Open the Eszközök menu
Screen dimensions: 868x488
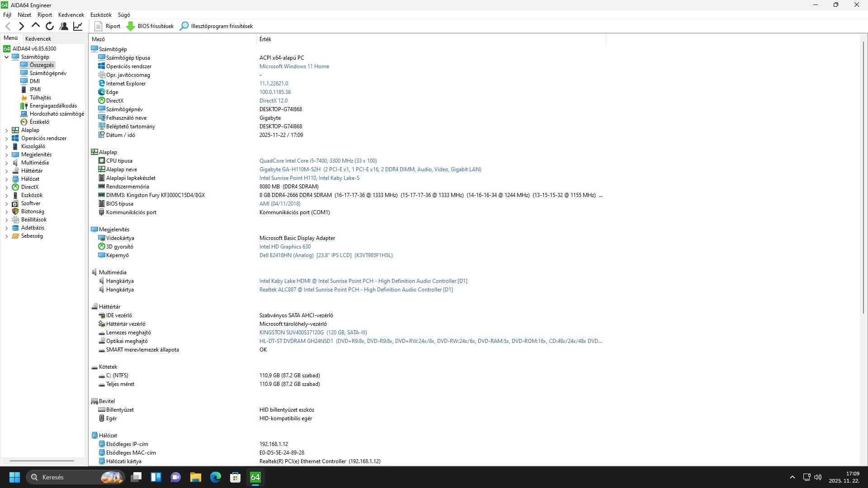(100, 15)
